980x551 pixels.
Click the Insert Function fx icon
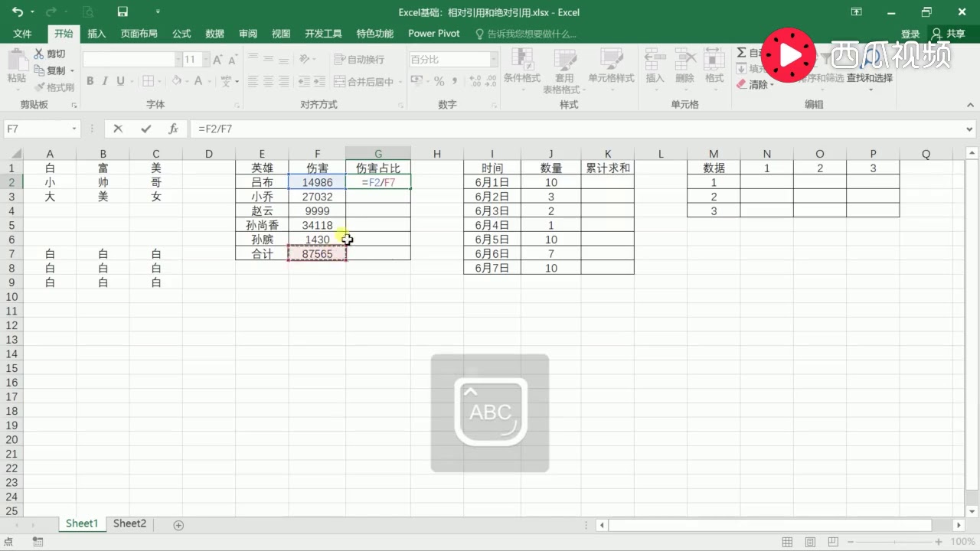point(174,129)
